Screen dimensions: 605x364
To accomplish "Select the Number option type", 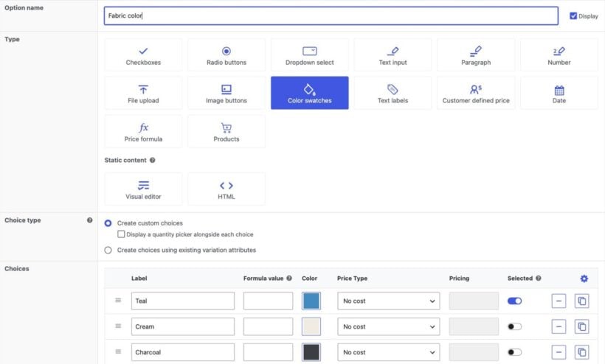I will tap(559, 55).
